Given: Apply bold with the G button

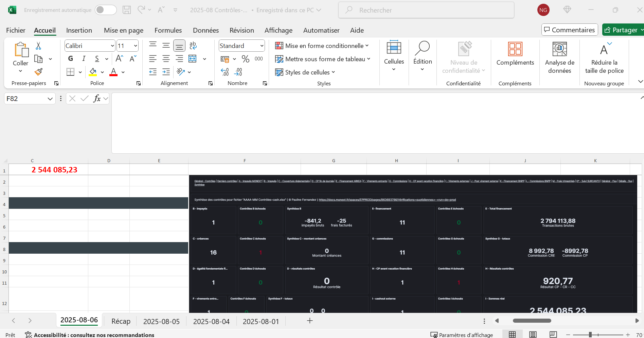Looking at the screenshot, I should click(x=70, y=58).
